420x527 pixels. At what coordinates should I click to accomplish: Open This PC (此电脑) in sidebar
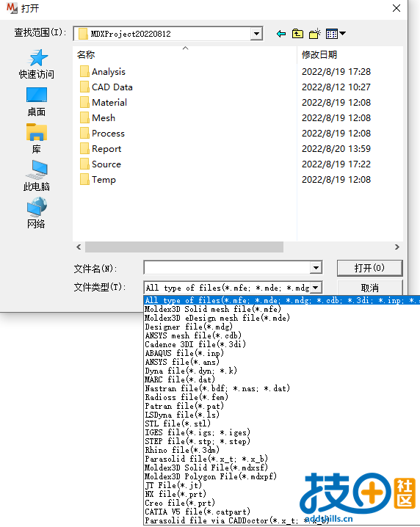[37, 175]
